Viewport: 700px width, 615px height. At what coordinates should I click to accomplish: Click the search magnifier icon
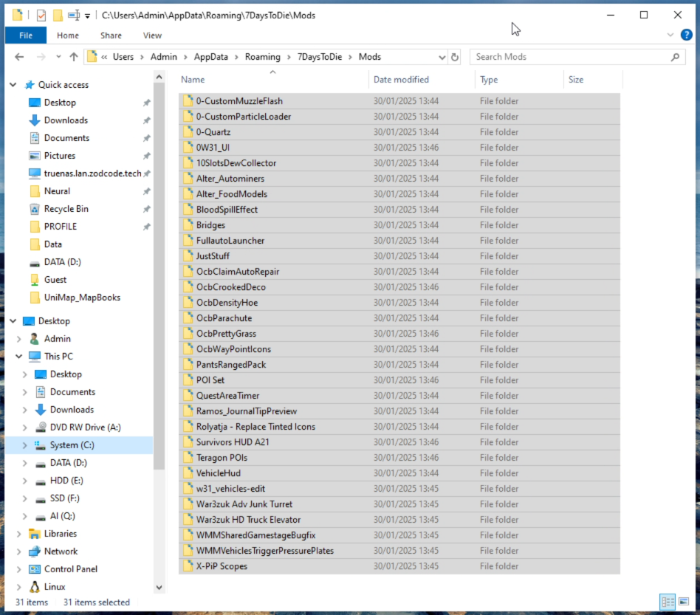(676, 57)
